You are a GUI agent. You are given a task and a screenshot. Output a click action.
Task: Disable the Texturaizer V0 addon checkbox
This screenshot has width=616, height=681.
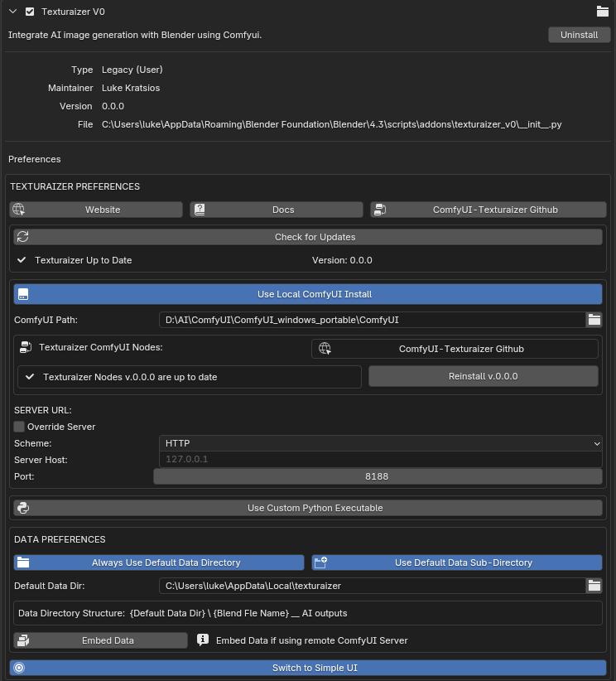click(x=30, y=12)
